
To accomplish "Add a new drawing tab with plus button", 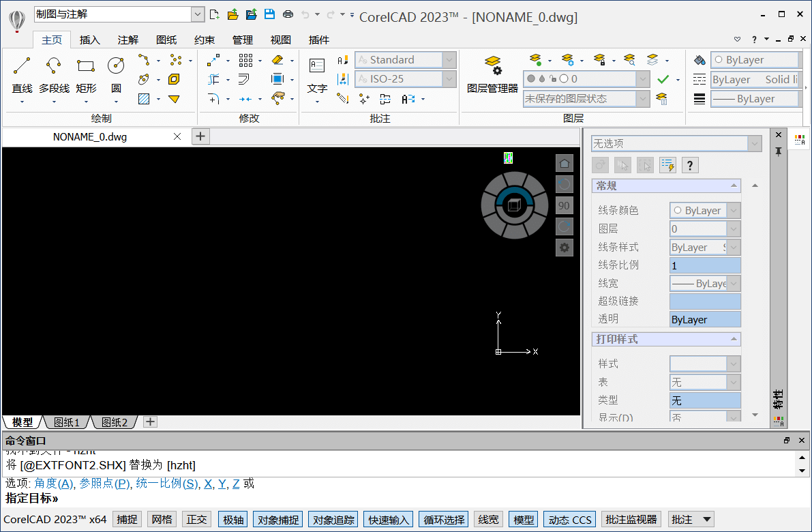I will [200, 137].
